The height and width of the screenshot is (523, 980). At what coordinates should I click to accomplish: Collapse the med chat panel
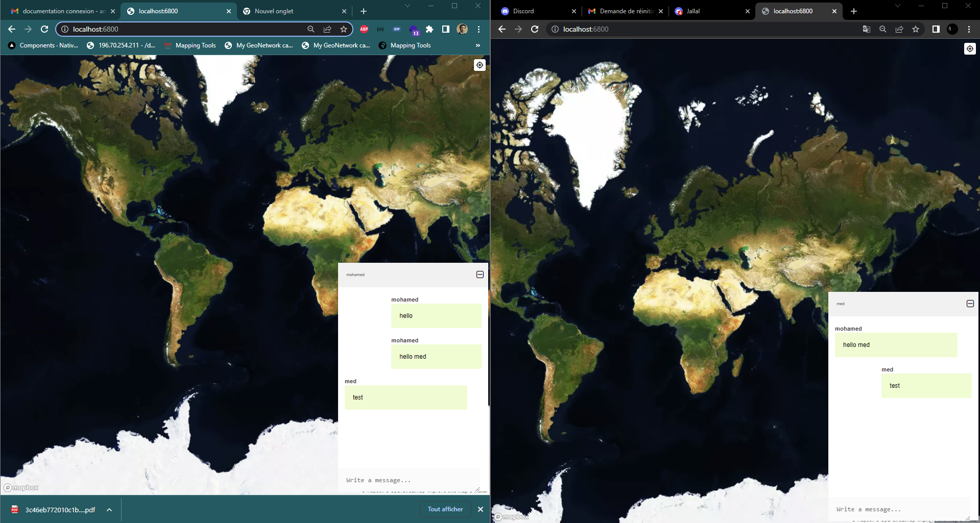point(970,304)
